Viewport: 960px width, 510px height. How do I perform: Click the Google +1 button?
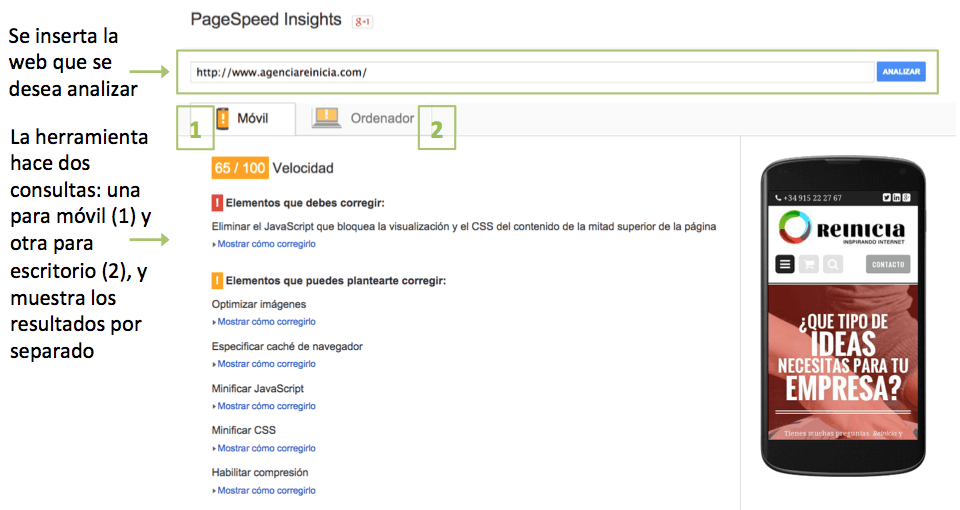point(362,21)
